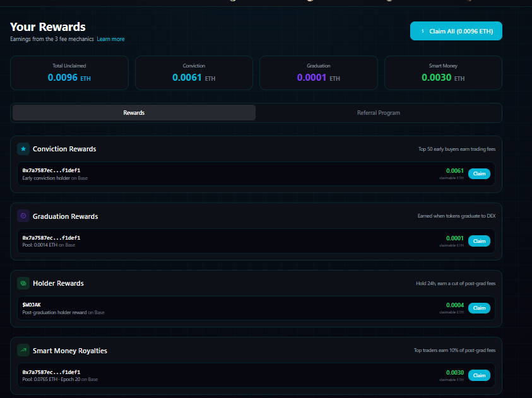The height and width of the screenshot is (398, 532).
Task: Click the Graduation Rewards section title
Action: (66, 216)
